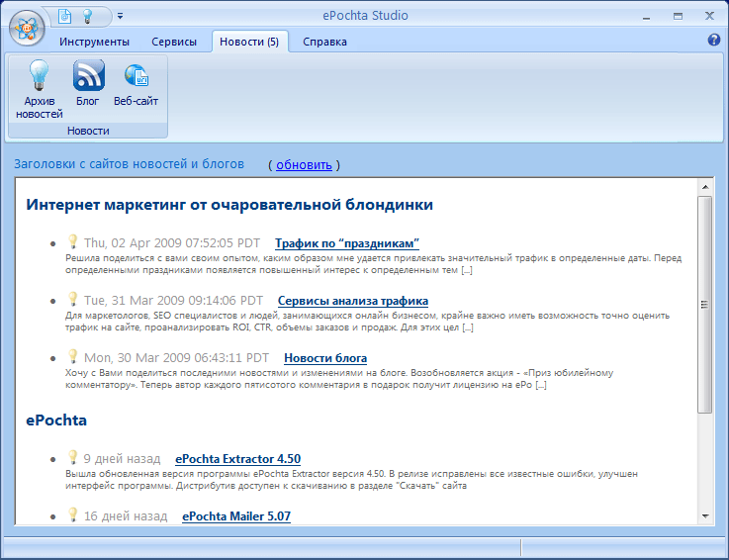Click the summary starting Решила поделиться с вами
729x560 pixels.
(x=373, y=264)
